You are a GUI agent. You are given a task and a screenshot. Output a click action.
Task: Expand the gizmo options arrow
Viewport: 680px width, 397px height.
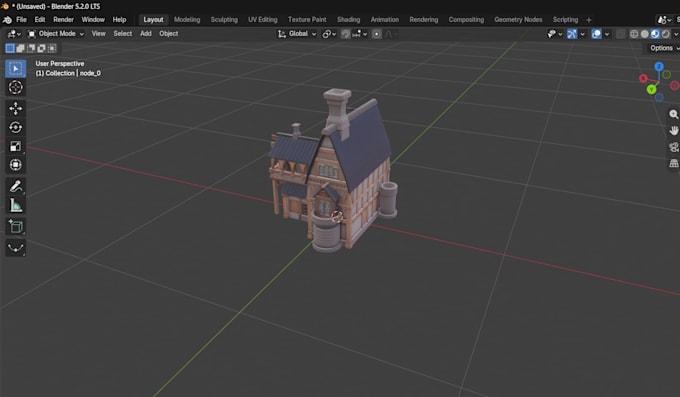(582, 34)
